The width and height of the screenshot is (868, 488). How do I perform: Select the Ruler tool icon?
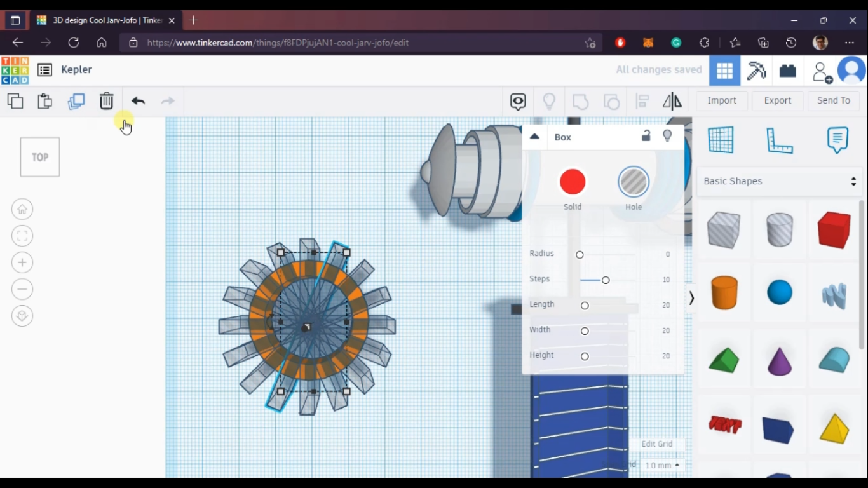(780, 140)
